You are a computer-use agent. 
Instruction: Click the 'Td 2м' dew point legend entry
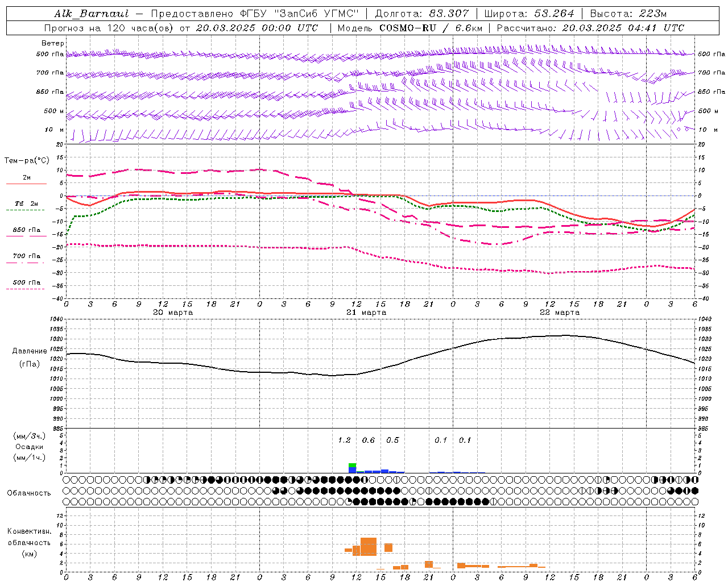click(27, 203)
